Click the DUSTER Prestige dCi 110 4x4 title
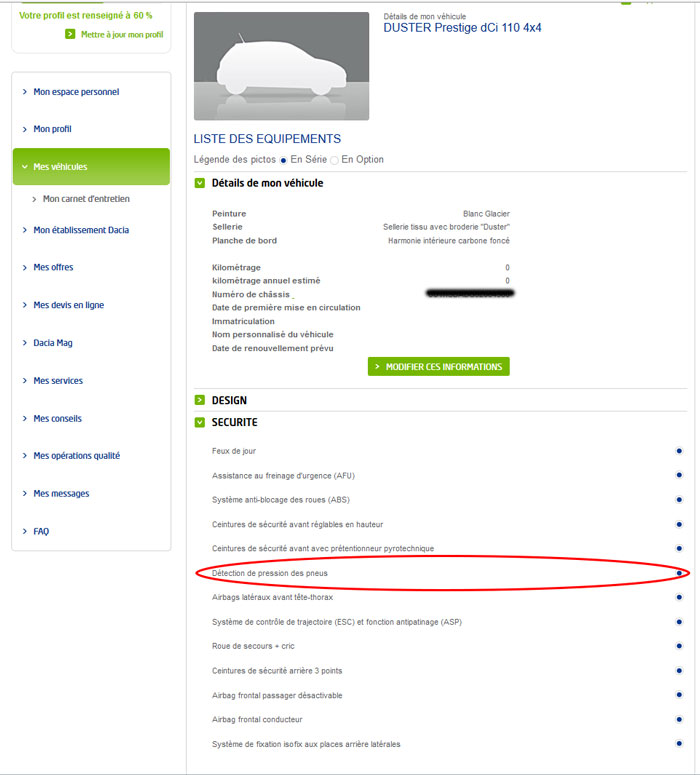Viewport: 700px width, 775px height. pyautogui.click(x=462, y=28)
